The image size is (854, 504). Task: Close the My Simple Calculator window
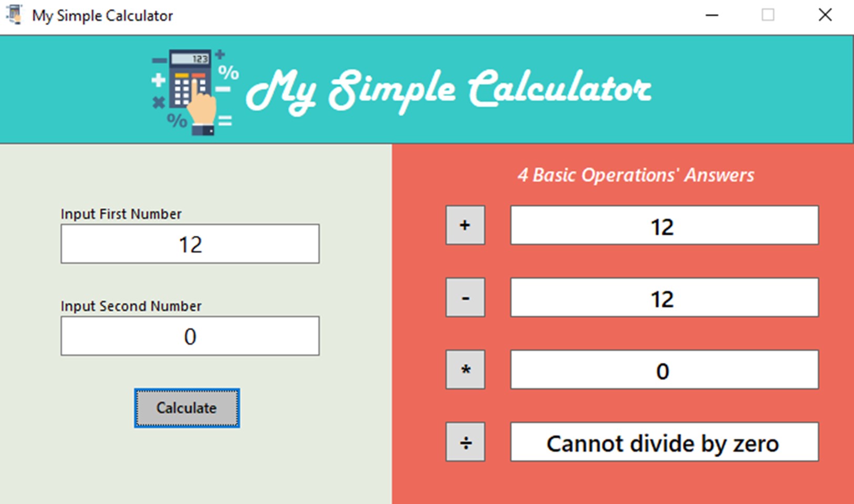tap(825, 15)
